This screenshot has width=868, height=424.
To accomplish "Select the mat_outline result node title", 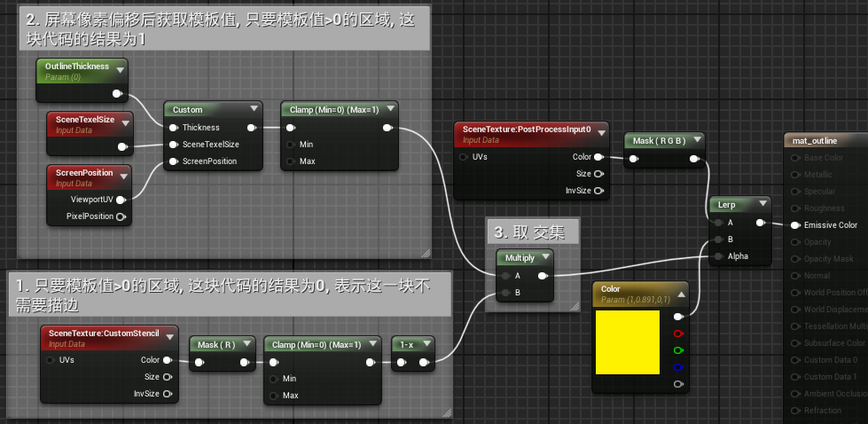I will 816,140.
